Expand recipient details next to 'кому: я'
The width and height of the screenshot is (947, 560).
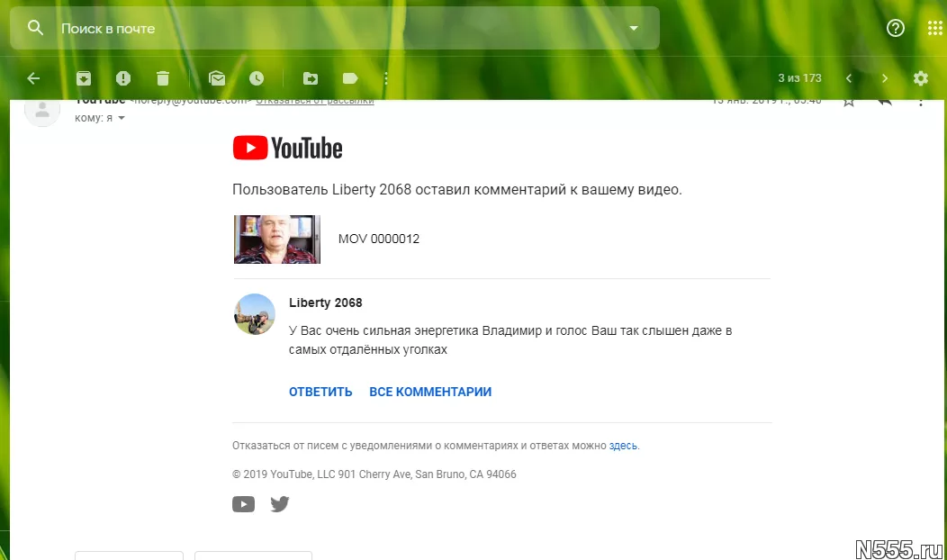122,118
